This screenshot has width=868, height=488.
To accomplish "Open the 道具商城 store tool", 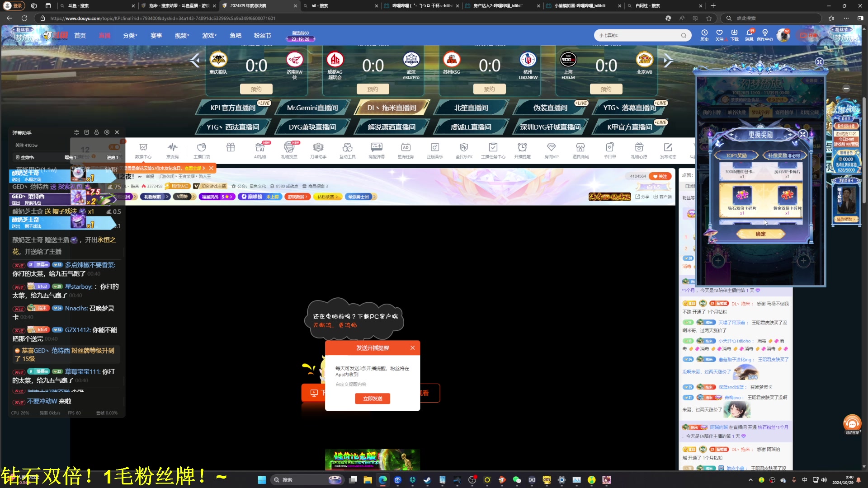I will click(x=580, y=150).
